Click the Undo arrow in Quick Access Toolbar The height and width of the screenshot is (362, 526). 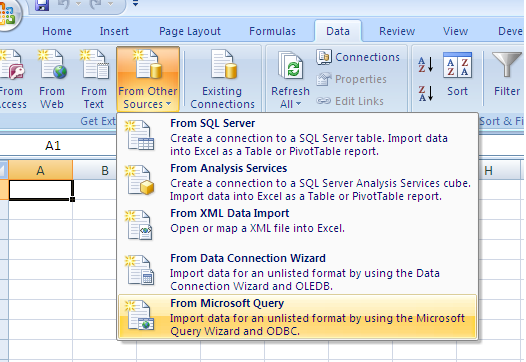[63, 4]
